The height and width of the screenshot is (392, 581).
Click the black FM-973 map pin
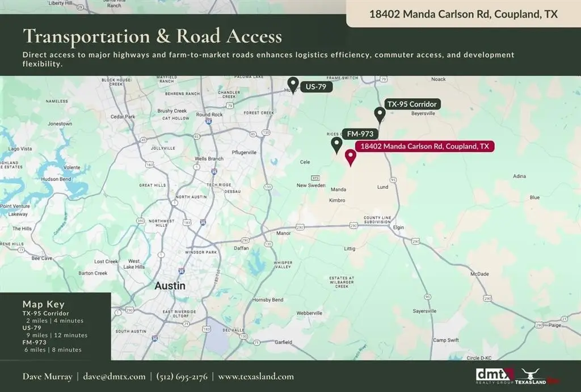[x=336, y=144]
